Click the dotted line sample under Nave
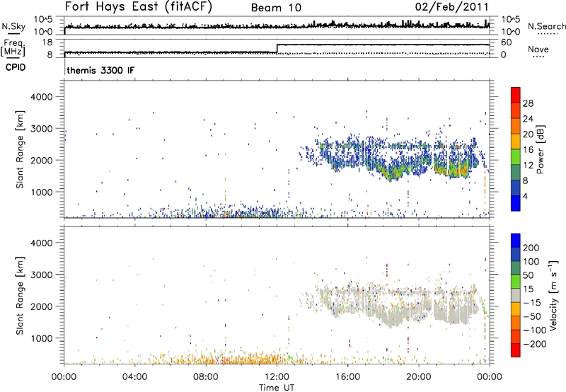The height and width of the screenshot is (392, 566). [538, 57]
